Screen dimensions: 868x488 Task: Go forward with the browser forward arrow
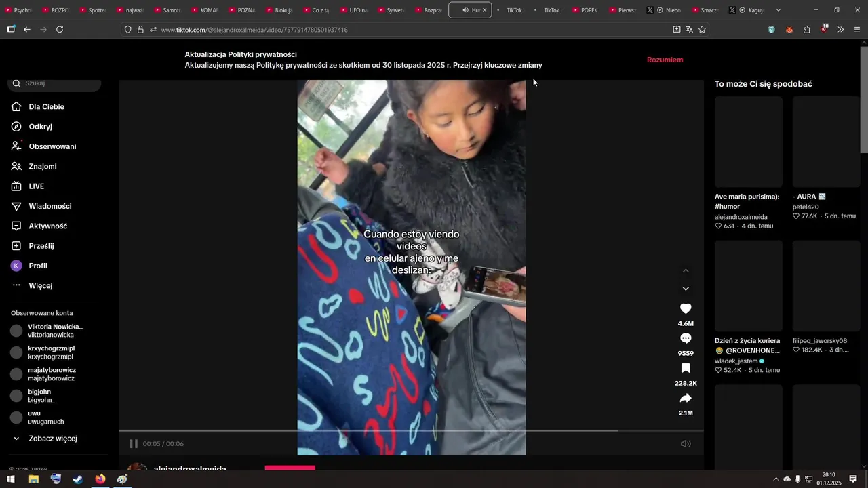tap(43, 29)
